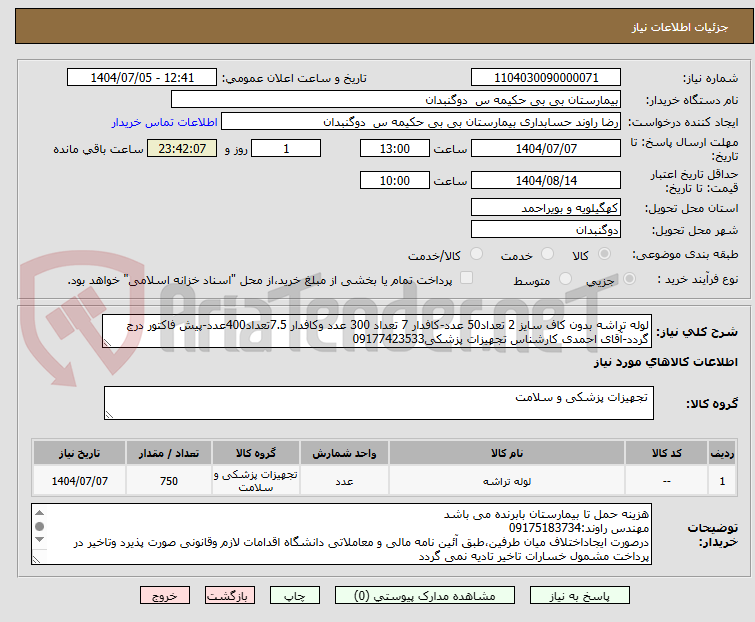The image size is (755, 622).
Task: Open مشاهده مدارک پیوستی (0) button
Action: pyautogui.click(x=424, y=596)
